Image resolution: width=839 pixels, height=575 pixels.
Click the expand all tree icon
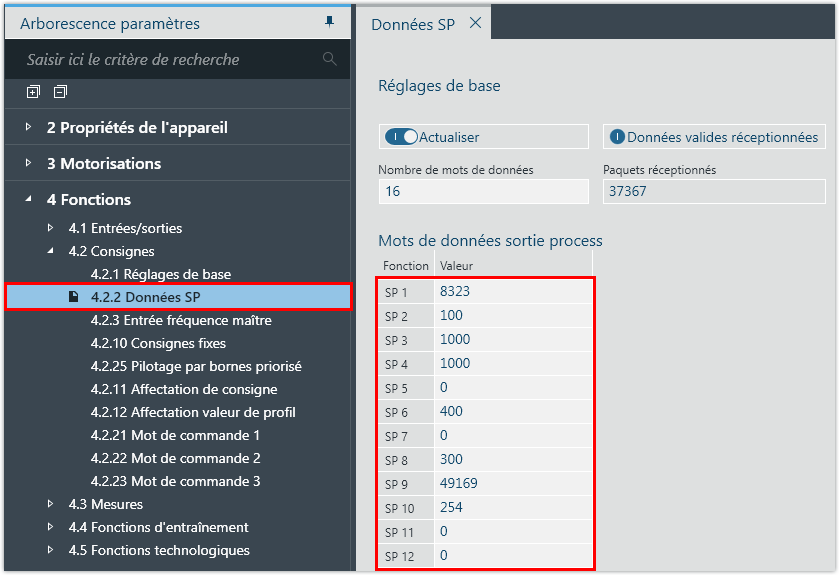33,92
